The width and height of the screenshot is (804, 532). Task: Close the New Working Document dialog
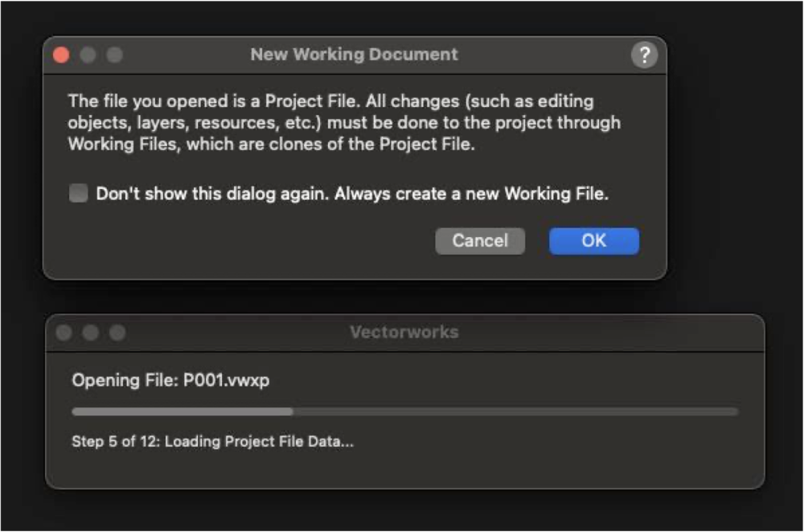[62, 55]
